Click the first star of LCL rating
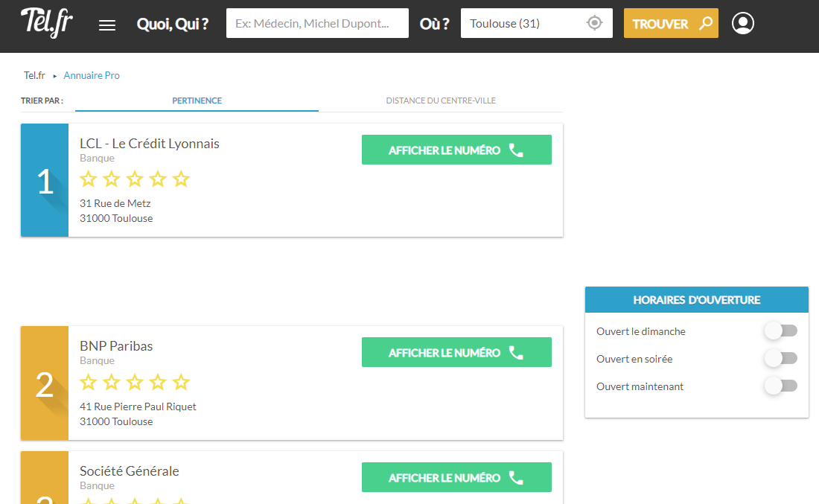This screenshot has height=504, width=819. tap(89, 179)
